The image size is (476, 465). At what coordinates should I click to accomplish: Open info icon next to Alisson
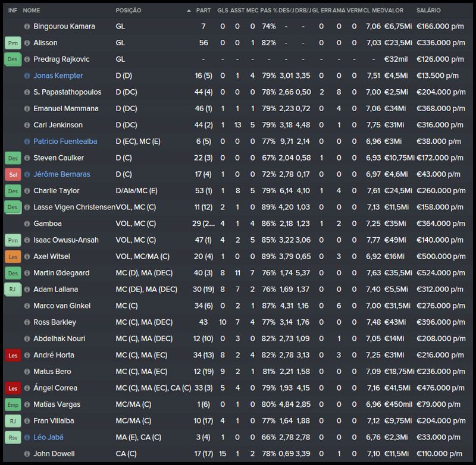(27, 43)
